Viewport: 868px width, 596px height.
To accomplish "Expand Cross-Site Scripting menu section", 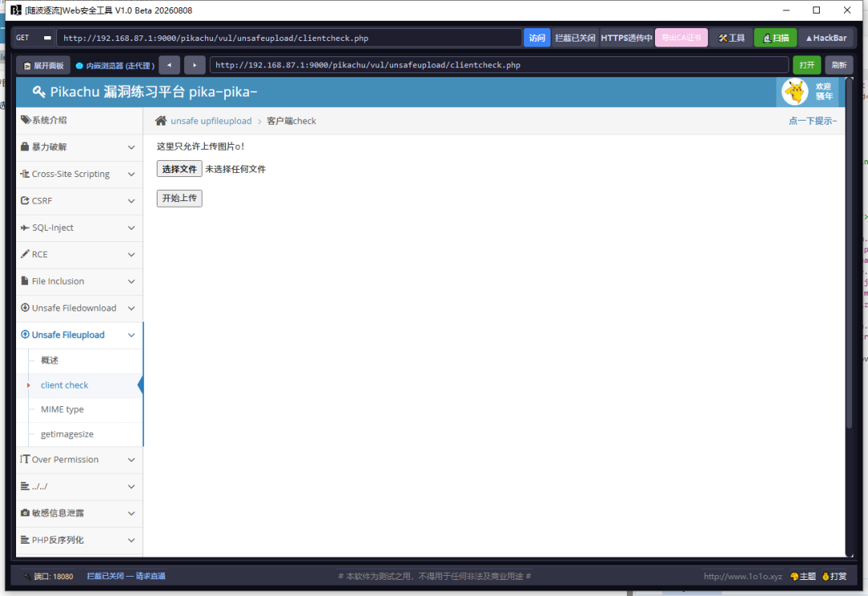I will click(x=79, y=174).
